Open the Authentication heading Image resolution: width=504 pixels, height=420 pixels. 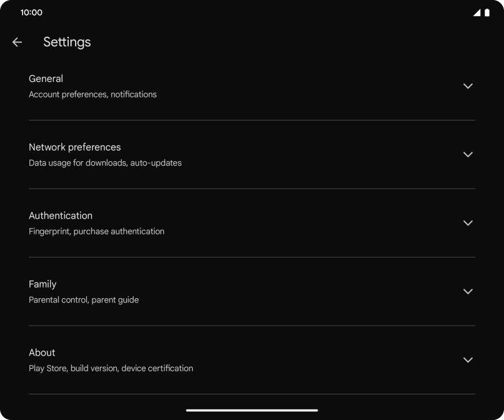(x=61, y=216)
